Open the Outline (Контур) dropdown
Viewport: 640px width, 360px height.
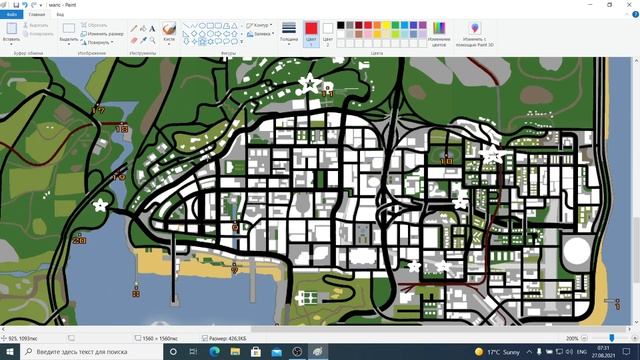point(260,25)
